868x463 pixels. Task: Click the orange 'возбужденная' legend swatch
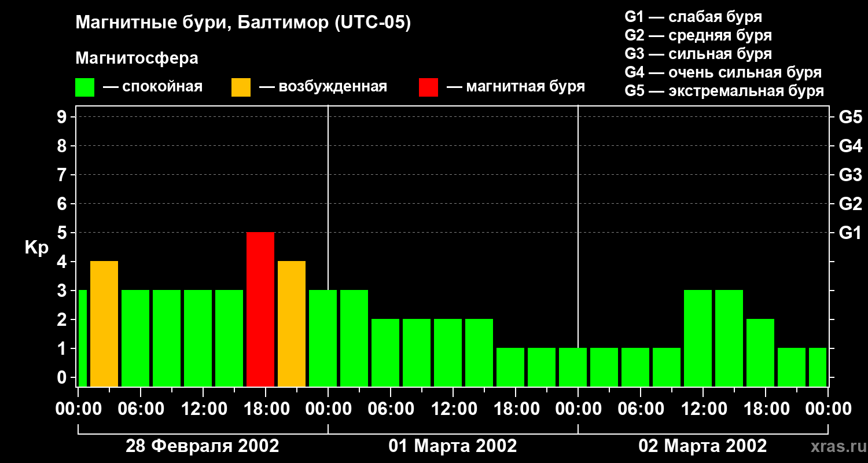click(241, 87)
